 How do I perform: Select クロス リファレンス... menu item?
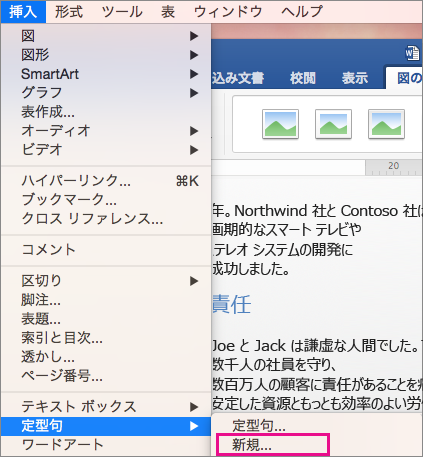pyautogui.click(x=106, y=219)
